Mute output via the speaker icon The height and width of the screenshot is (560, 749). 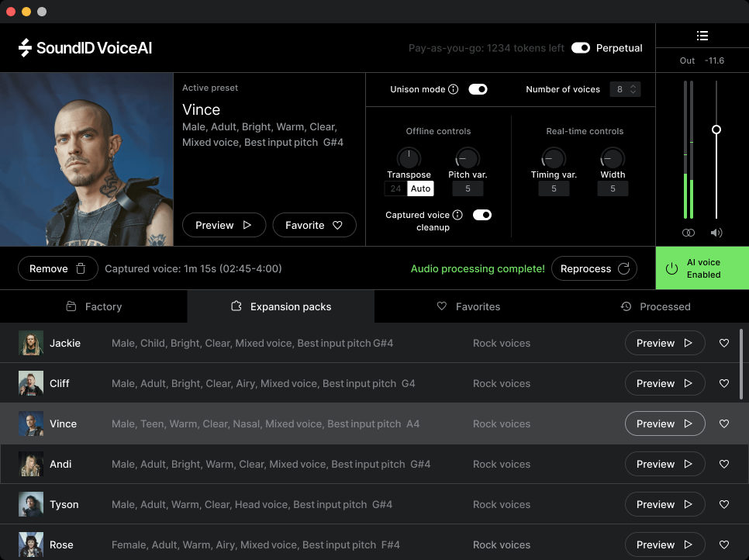716,232
